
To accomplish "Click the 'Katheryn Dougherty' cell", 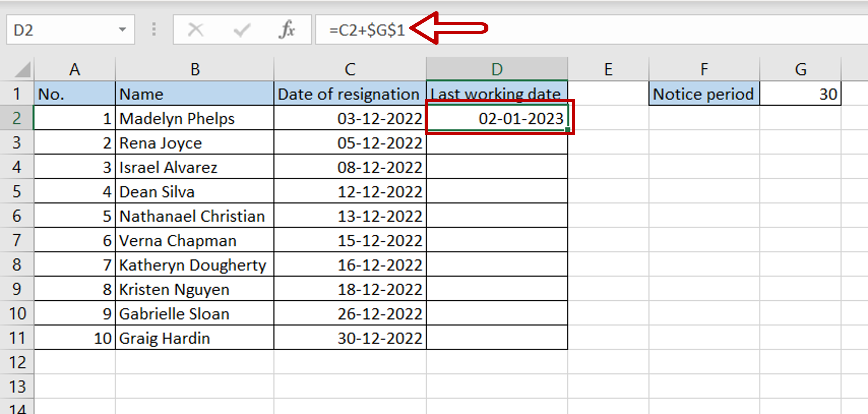I will [195, 265].
